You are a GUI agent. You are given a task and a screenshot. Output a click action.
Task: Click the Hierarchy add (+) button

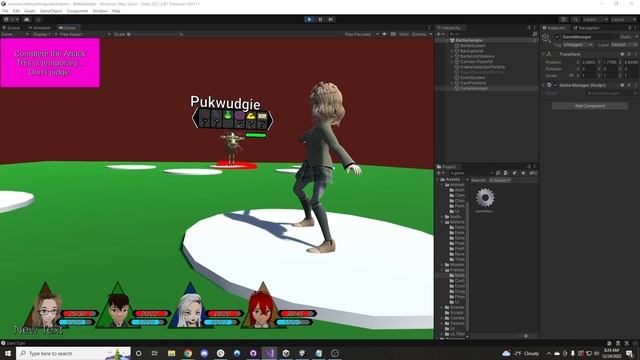pyautogui.click(x=440, y=34)
